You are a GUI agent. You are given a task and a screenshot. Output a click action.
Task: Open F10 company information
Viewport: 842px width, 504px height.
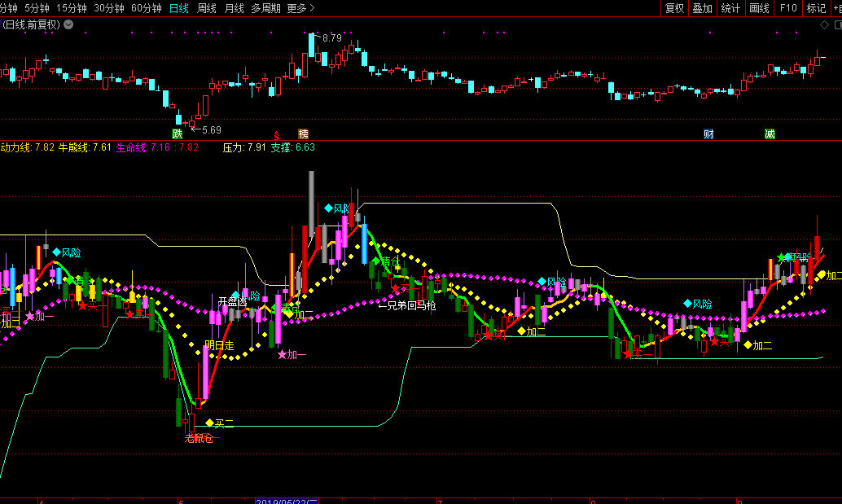click(788, 8)
